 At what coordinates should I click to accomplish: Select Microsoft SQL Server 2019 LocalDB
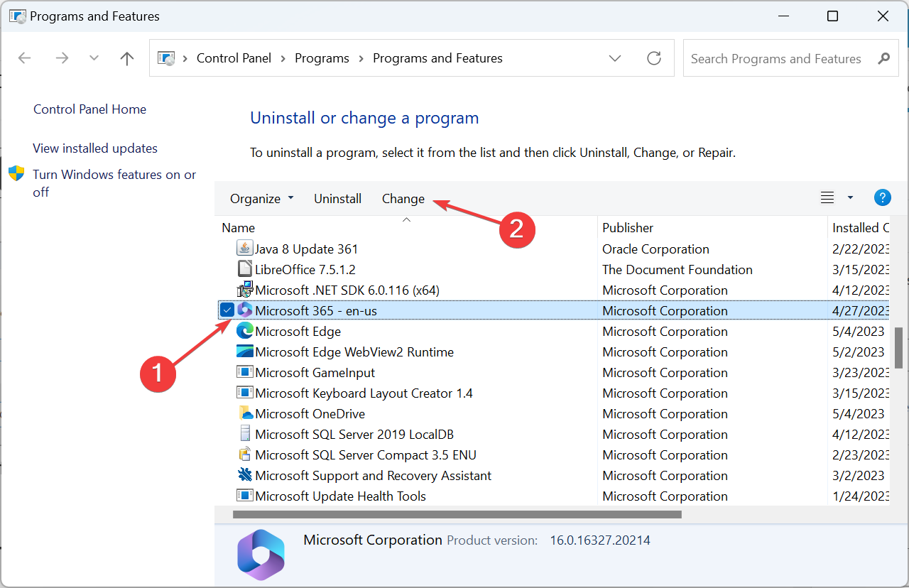(354, 435)
